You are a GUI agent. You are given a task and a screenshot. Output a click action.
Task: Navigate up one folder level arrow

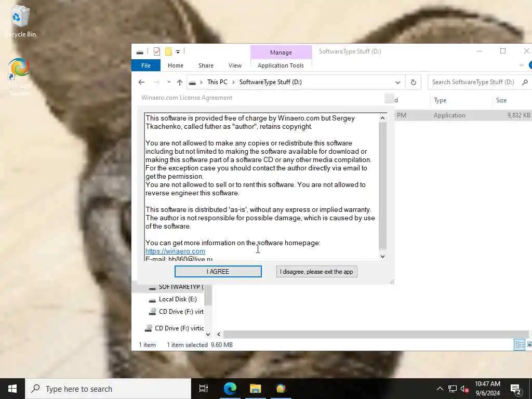(179, 82)
